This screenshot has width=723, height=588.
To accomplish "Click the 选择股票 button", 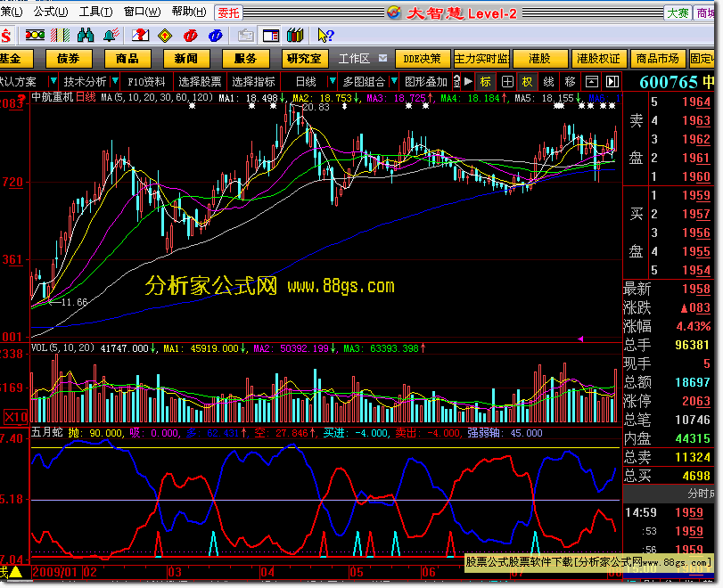I will (200, 82).
